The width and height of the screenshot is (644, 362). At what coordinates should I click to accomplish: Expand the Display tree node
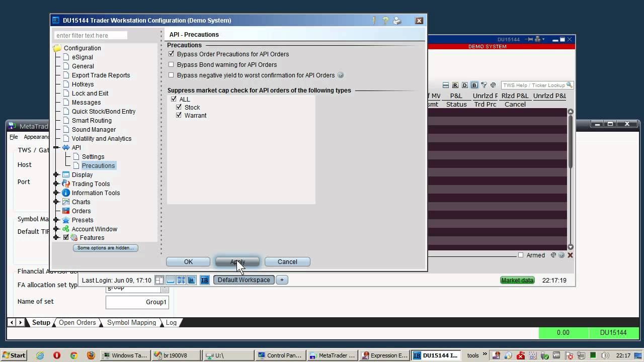[56, 175]
